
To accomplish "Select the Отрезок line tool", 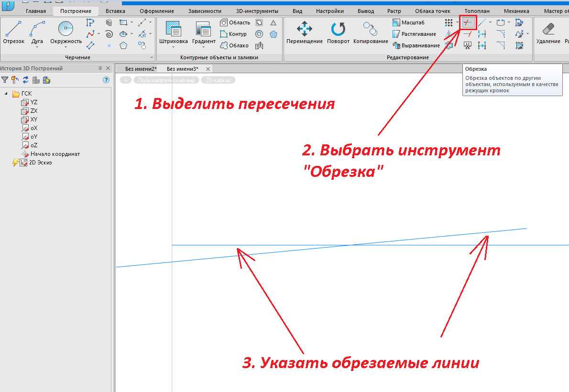I will [13, 33].
